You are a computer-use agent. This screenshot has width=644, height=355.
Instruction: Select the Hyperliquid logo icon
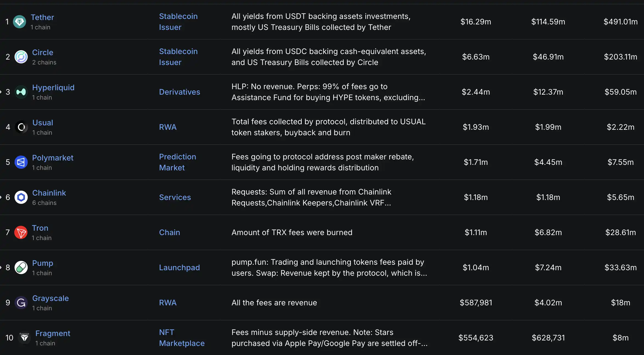pos(21,92)
